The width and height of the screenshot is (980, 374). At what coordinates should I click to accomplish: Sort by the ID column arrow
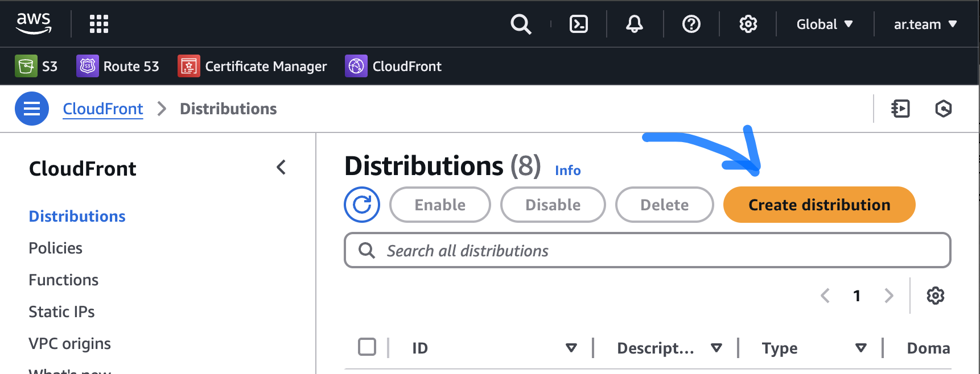[x=571, y=348]
